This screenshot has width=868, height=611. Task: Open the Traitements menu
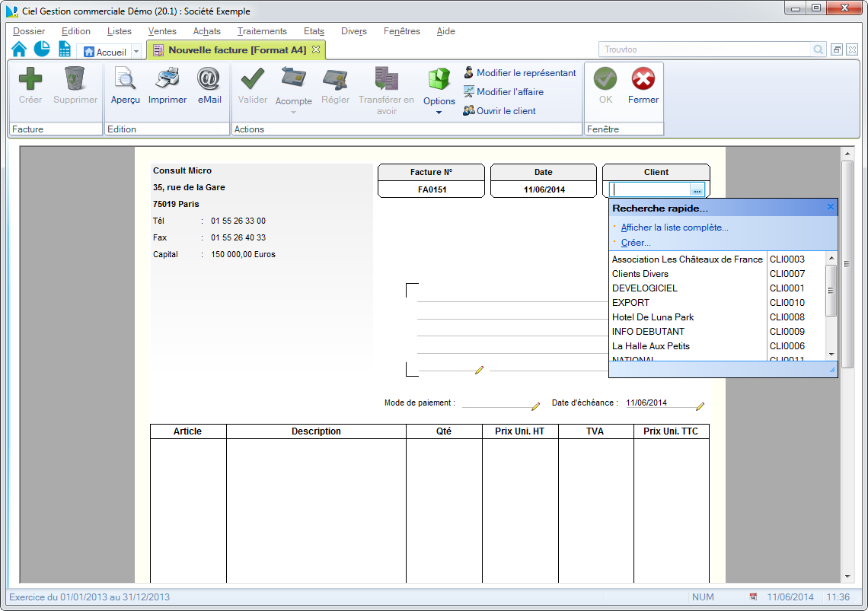pos(262,31)
